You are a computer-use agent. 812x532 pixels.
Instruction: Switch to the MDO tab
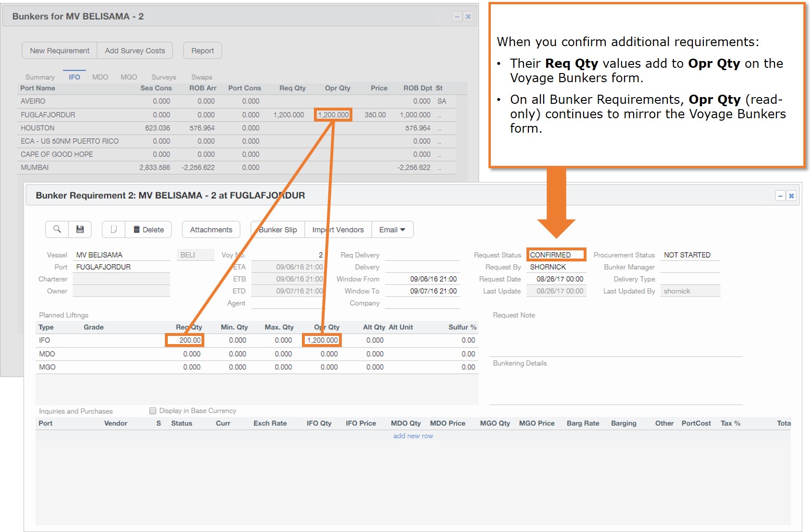pyautogui.click(x=100, y=77)
